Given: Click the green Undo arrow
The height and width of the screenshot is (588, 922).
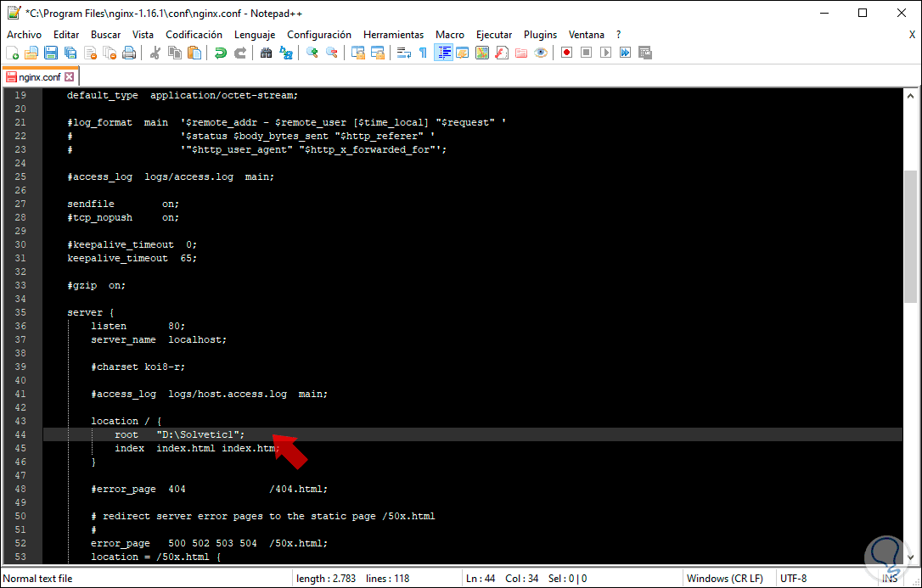Looking at the screenshot, I should pos(221,53).
